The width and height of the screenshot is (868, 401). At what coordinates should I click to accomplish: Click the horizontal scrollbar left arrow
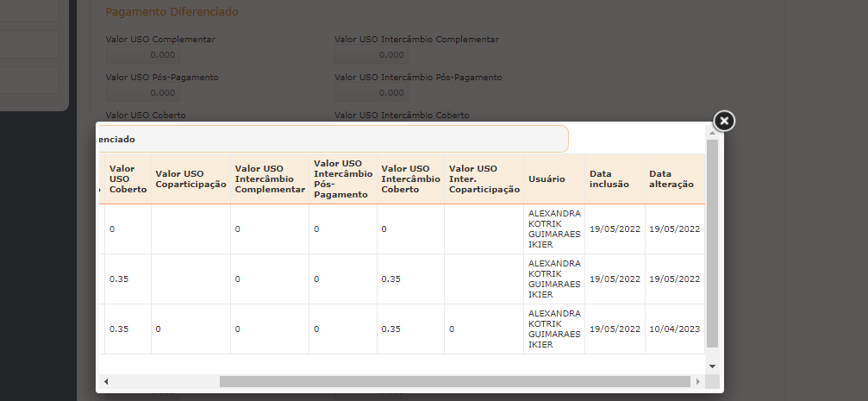pyautogui.click(x=106, y=381)
